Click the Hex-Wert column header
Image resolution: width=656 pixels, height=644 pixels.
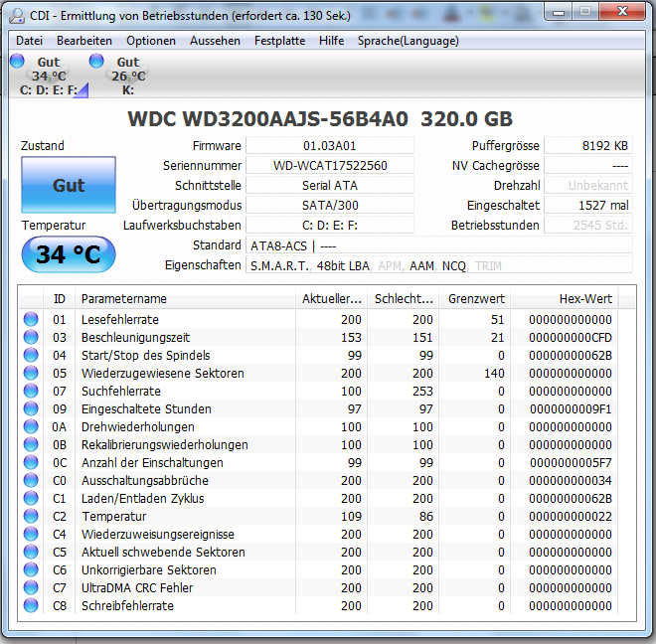coord(565,299)
